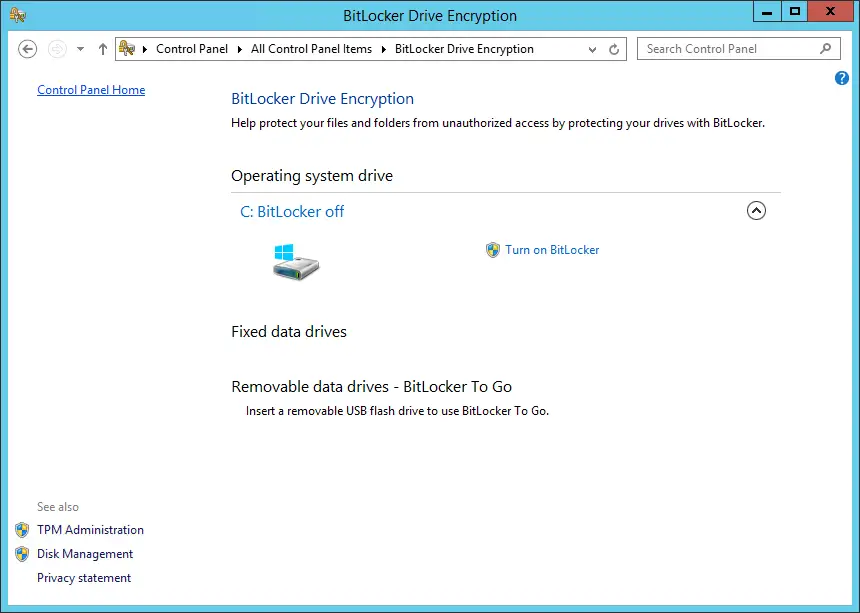Click the Turn on BitLocker link
The image size is (860, 613).
[x=552, y=250]
